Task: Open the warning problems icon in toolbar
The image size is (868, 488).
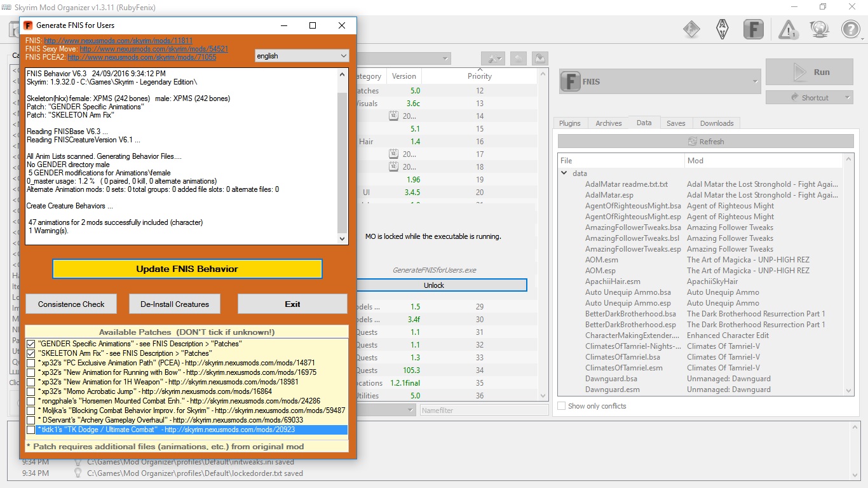Action: coord(789,29)
